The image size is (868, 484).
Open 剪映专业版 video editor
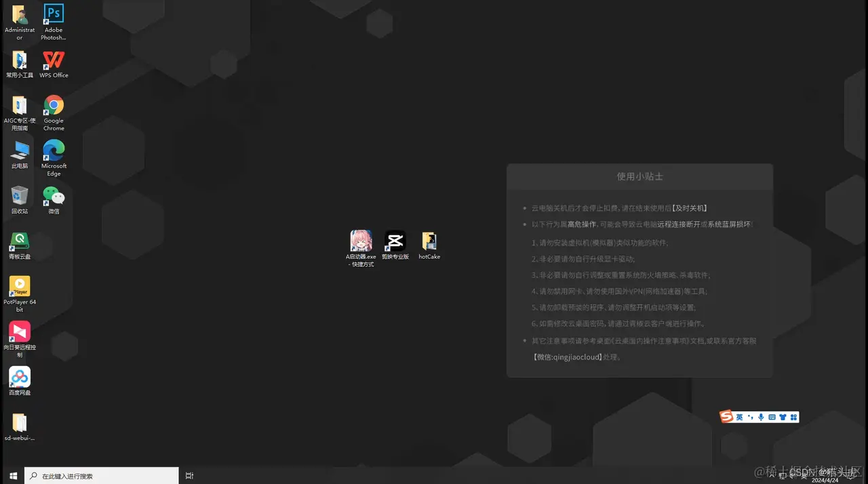click(395, 241)
